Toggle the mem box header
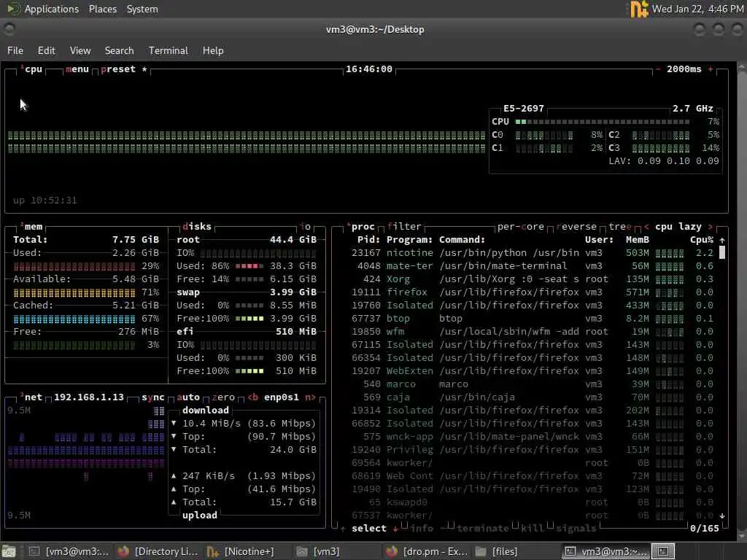Screen dimensions: 747x560 pos(32,227)
